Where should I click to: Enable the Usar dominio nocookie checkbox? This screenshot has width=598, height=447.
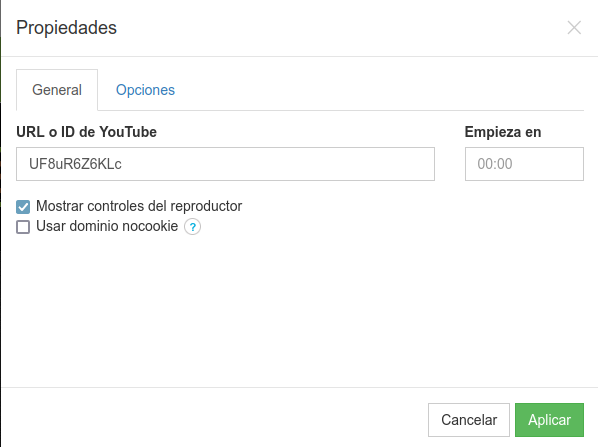23,227
